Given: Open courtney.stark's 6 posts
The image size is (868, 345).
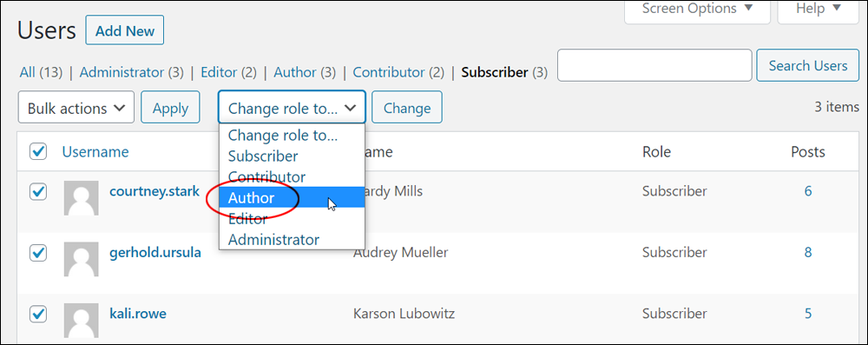Looking at the screenshot, I should (807, 191).
